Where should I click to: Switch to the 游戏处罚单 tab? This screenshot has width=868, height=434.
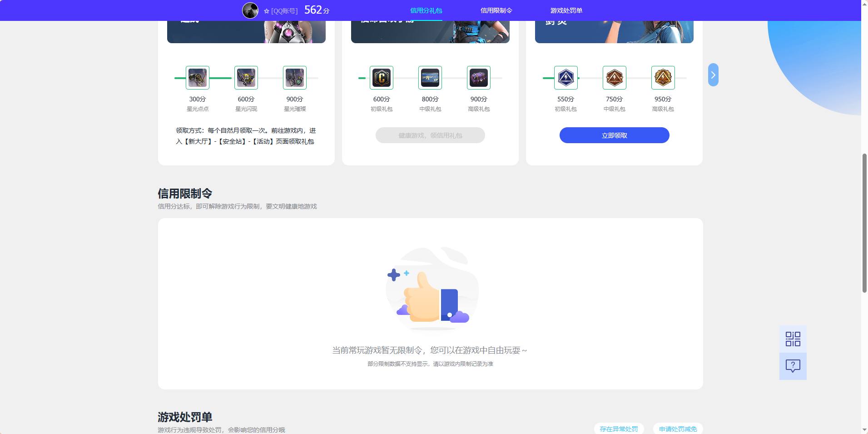[566, 10]
